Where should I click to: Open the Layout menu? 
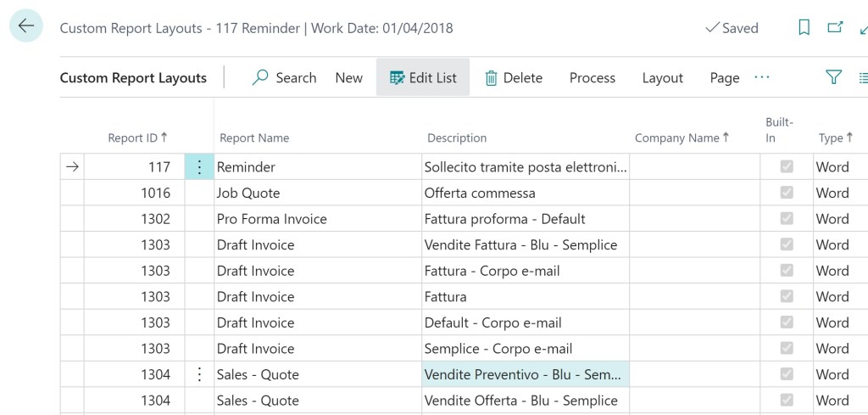tap(662, 78)
